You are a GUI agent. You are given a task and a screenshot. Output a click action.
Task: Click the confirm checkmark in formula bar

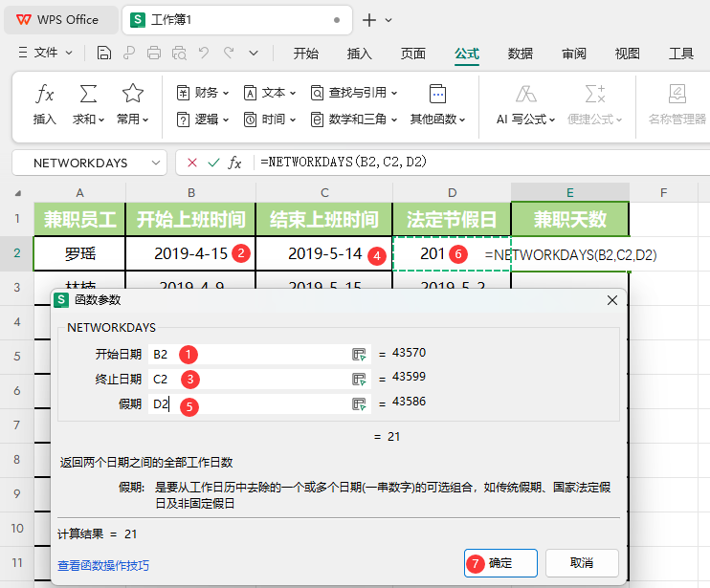pos(212,163)
